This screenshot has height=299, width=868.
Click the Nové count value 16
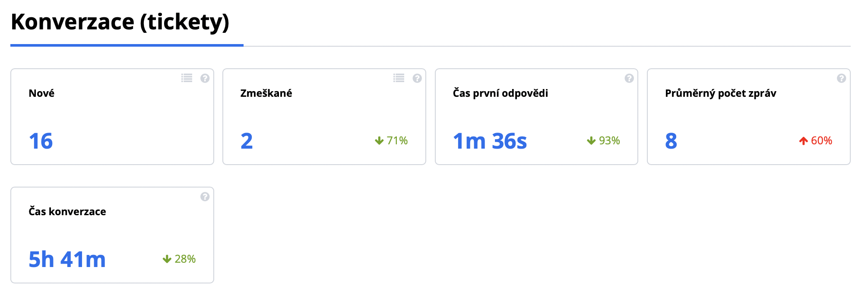coord(41,141)
